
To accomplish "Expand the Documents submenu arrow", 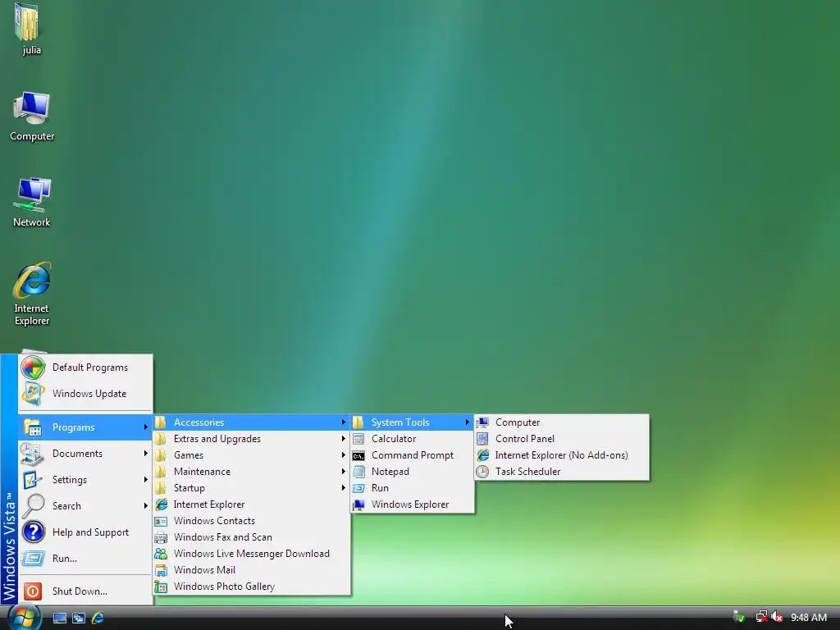I will [145, 454].
